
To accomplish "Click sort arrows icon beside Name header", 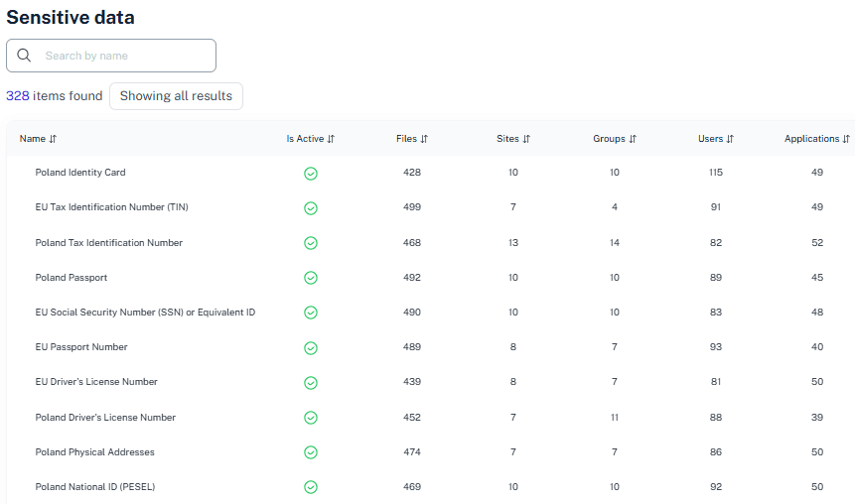I will pos(53,139).
